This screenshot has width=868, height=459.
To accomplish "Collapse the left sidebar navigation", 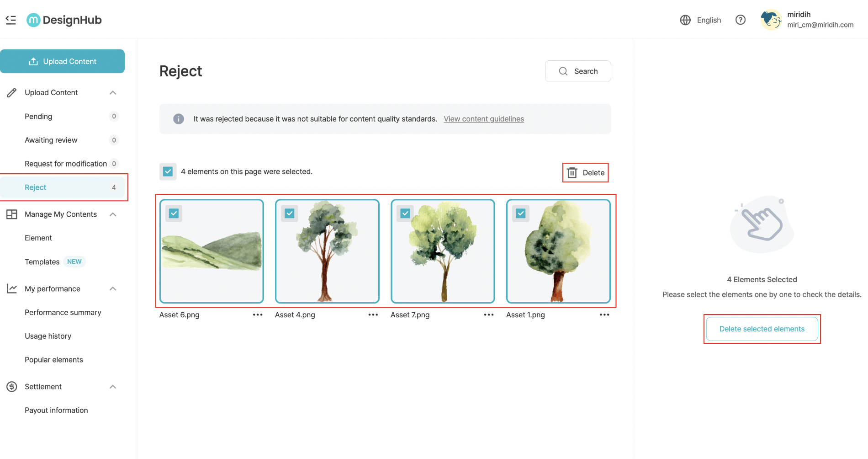I will (x=11, y=20).
